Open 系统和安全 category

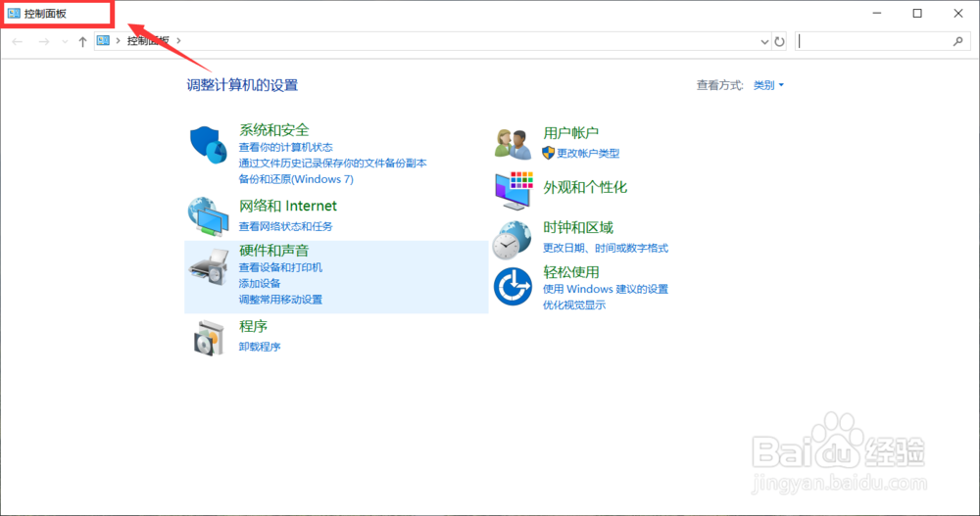(273, 130)
